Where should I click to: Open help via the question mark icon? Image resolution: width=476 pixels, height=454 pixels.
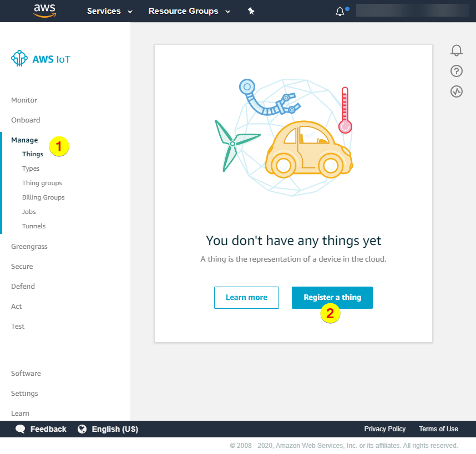coord(456,71)
